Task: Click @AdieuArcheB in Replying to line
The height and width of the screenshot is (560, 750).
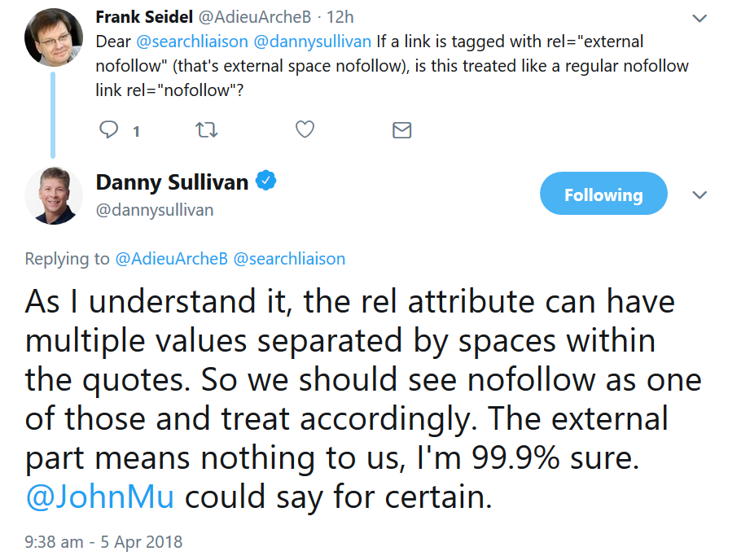Action: point(171,259)
